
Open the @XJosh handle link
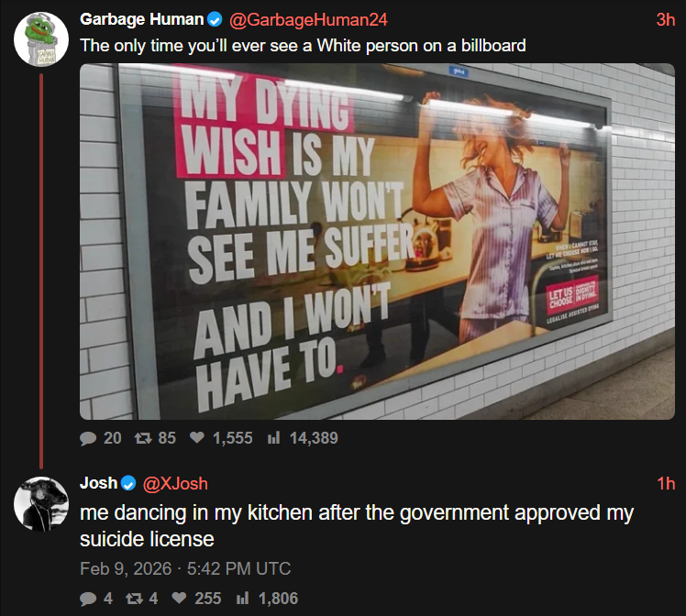pos(175,483)
